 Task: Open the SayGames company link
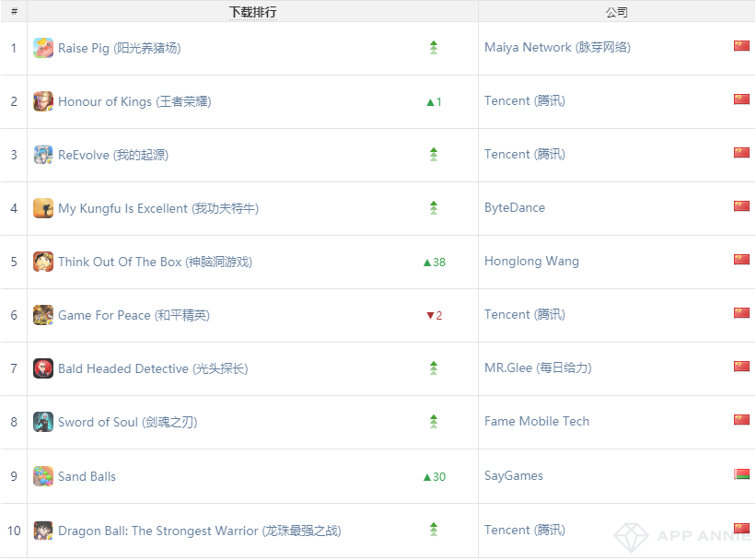point(514,476)
